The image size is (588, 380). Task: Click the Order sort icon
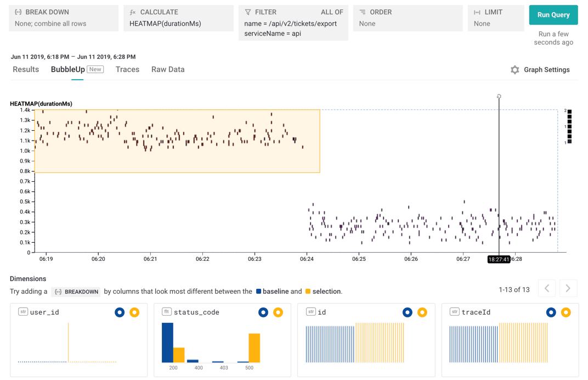pos(363,12)
